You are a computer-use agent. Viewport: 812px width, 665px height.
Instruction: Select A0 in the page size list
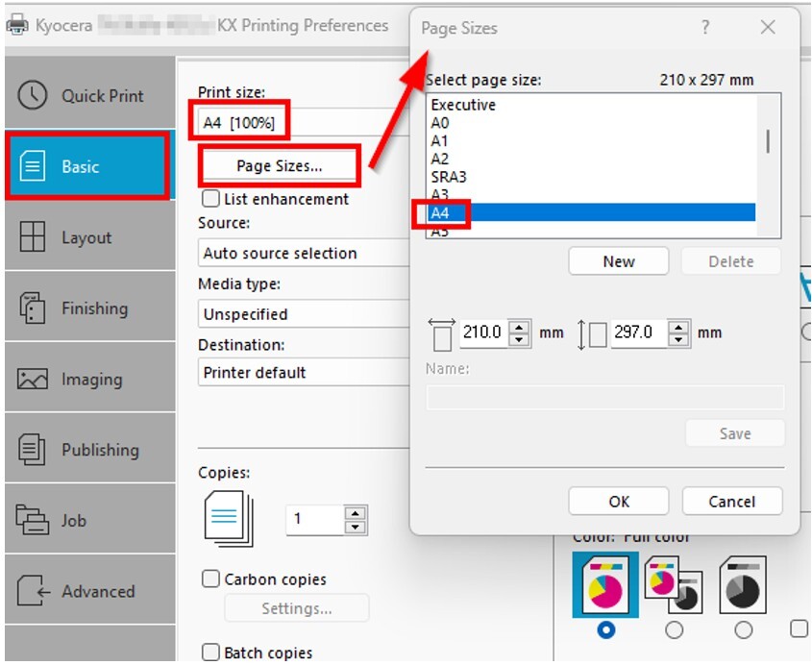593,123
